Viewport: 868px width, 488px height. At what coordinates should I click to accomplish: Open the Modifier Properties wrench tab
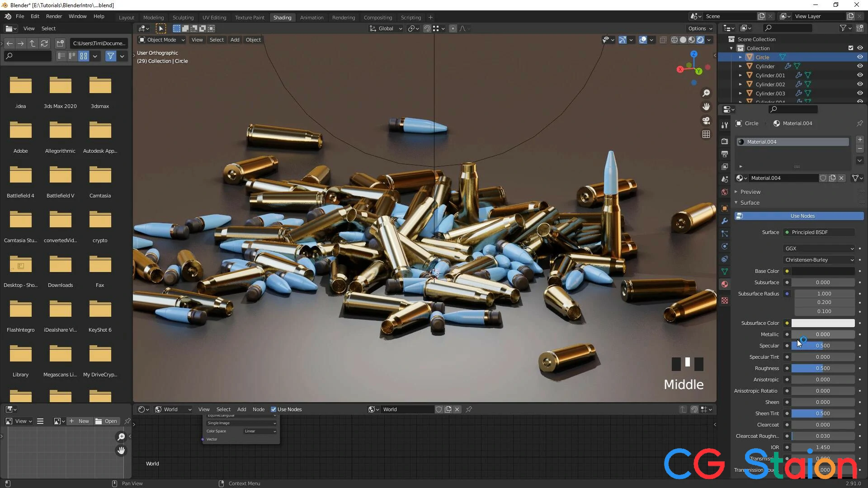pos(725,221)
